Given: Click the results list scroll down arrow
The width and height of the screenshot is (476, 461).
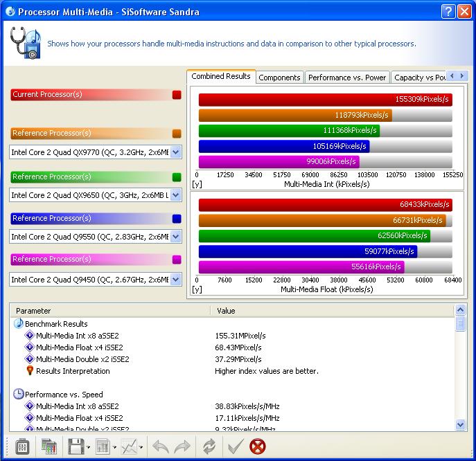Looking at the screenshot, I should [460, 424].
